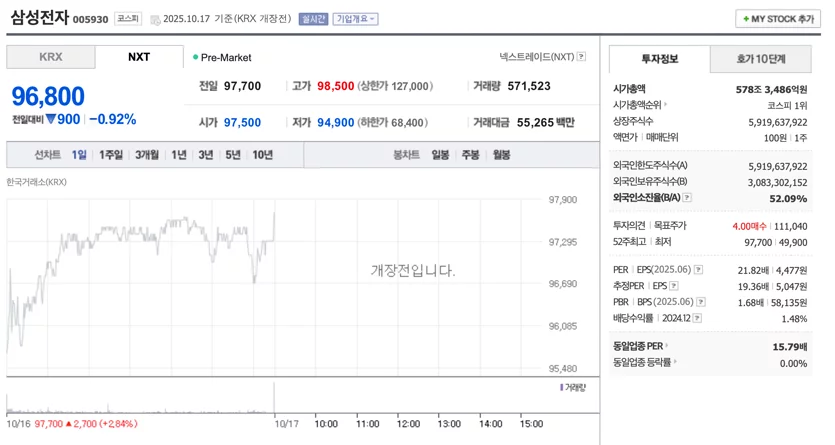Click the volume bar chart

coord(141,398)
